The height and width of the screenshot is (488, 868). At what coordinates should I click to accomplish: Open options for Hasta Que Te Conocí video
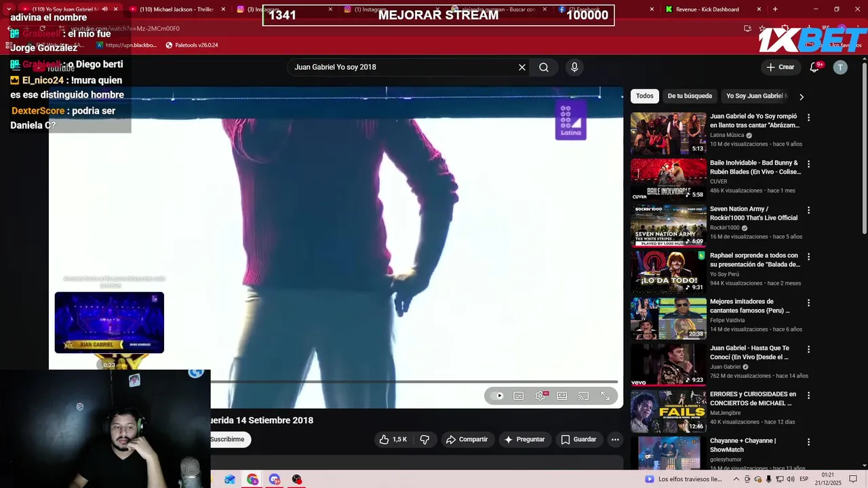click(808, 349)
